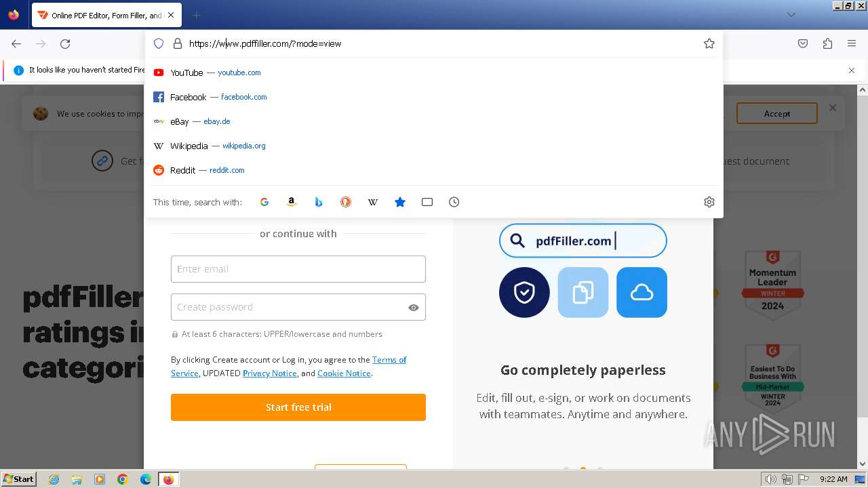The height and width of the screenshot is (488, 868).
Task: Click the shield security feature icon
Action: (524, 292)
